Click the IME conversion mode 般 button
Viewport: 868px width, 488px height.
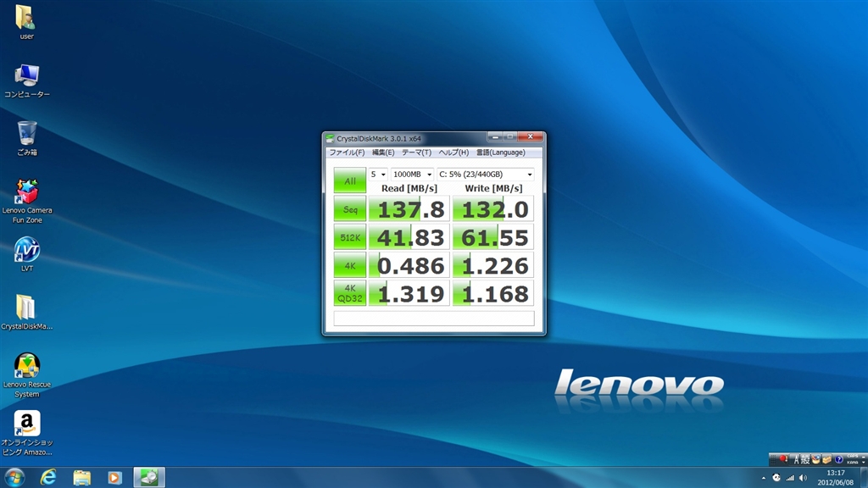click(x=805, y=459)
